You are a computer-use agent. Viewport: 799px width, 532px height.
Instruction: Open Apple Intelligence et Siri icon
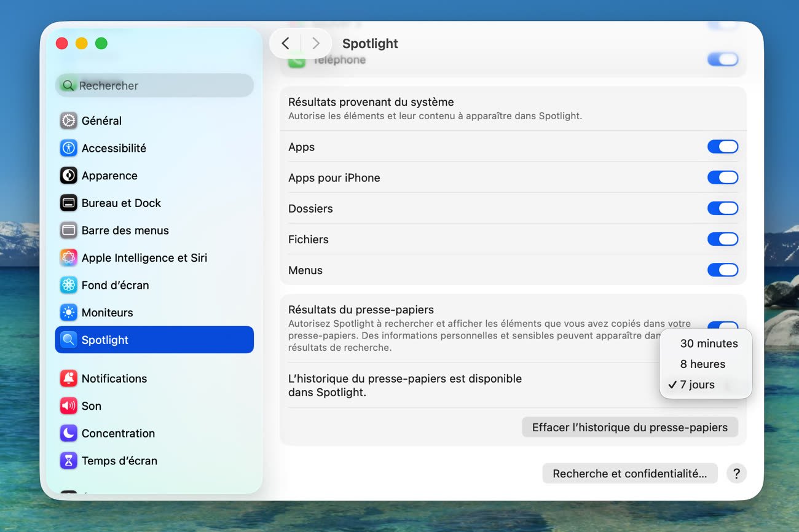pos(68,258)
